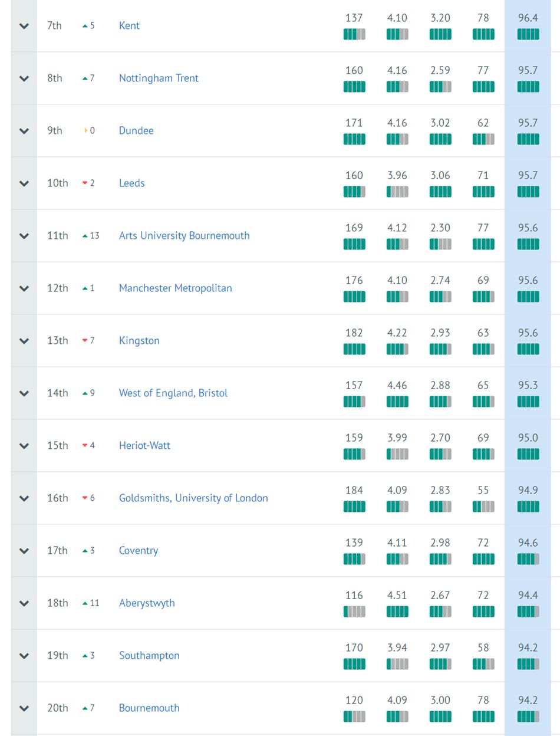Click the rank label 18th

pyautogui.click(x=58, y=603)
